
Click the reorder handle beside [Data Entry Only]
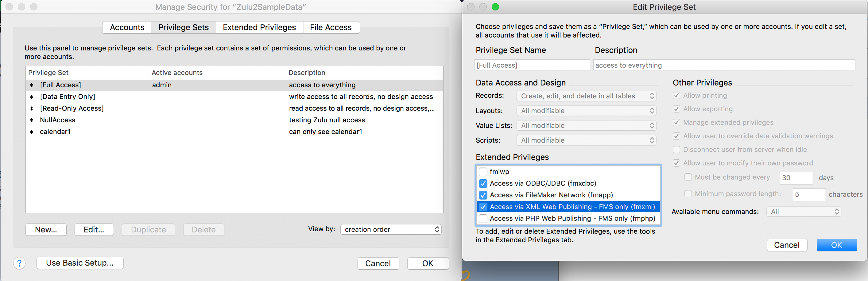(x=32, y=97)
